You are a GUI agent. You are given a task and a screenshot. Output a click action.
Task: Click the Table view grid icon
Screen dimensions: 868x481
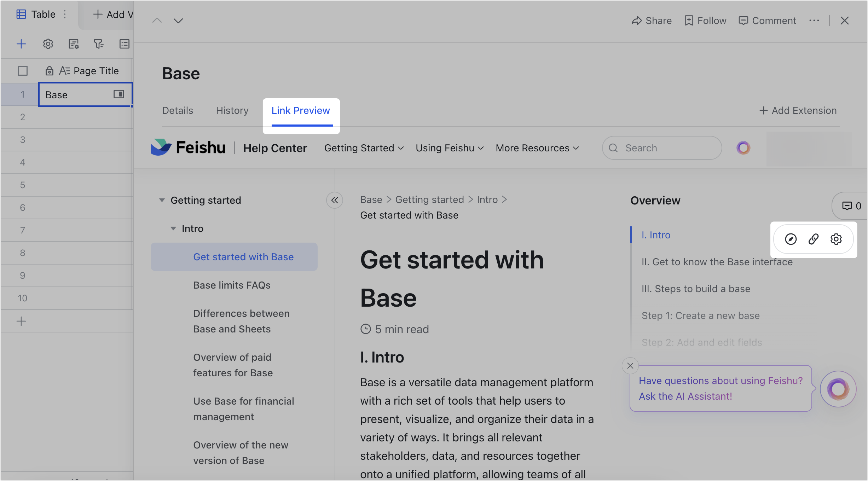[21, 14]
